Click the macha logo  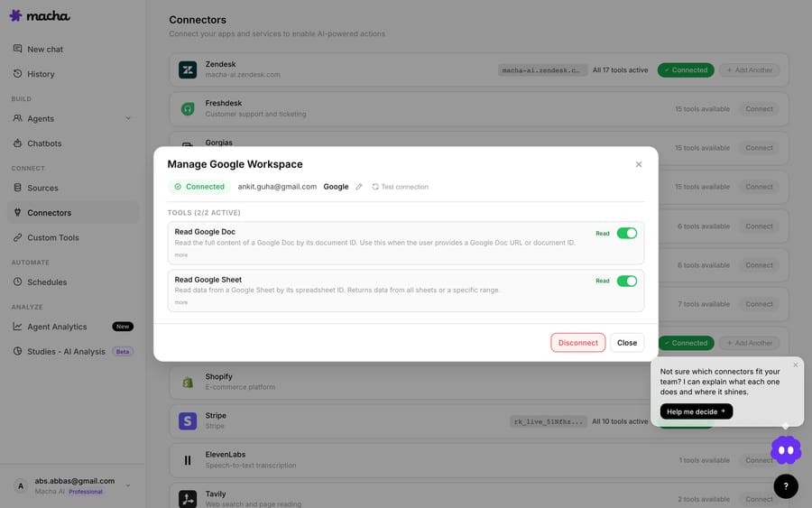tap(40, 15)
